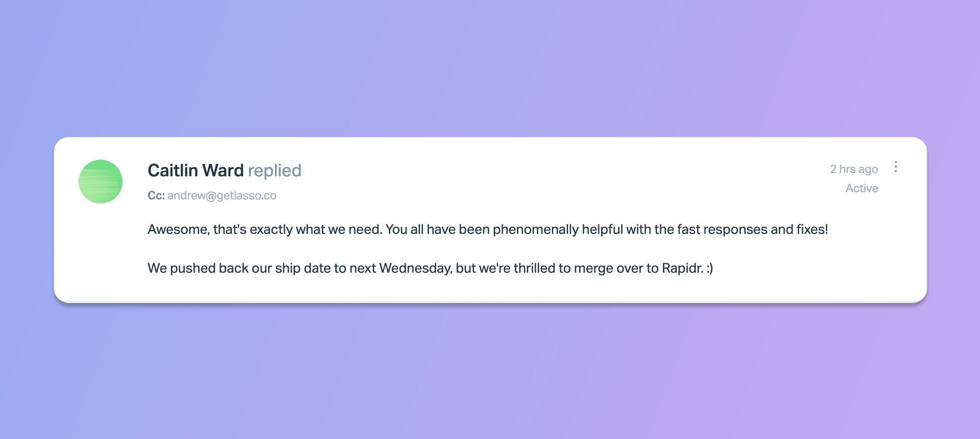The image size is (980, 439).
Task: Click the andrew@getlasso.co email address
Action: pos(222,196)
